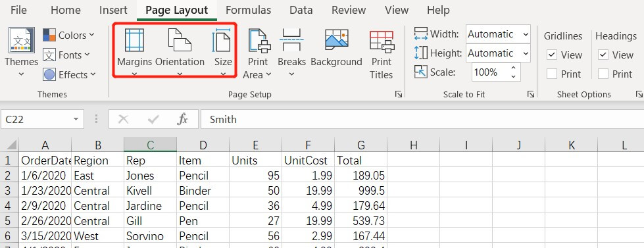Select the UnitCost header cell
The image size is (644, 248).
[x=309, y=160]
